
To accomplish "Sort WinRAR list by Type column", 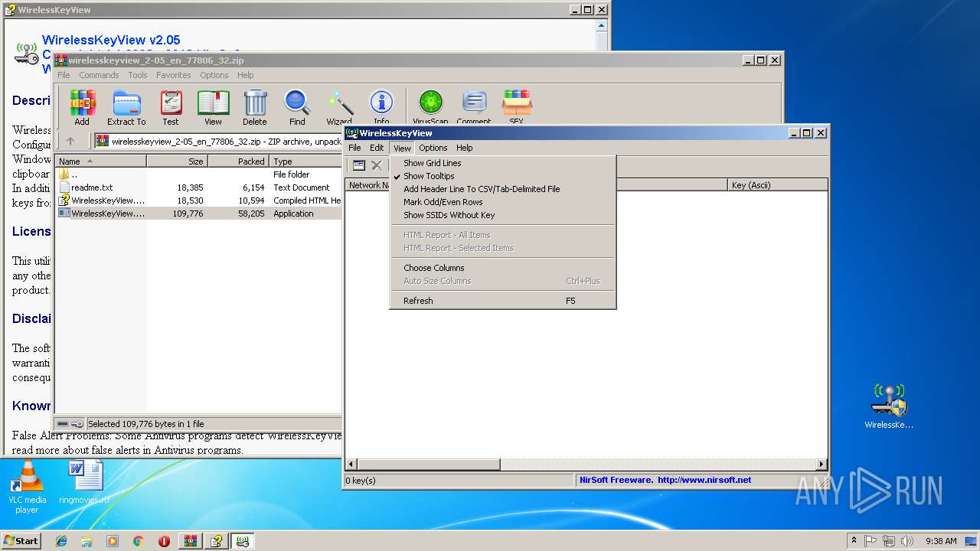I will pyautogui.click(x=305, y=161).
